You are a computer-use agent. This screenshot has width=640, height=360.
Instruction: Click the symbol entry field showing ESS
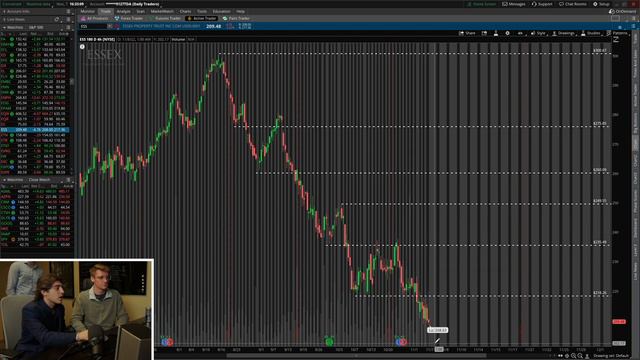pyautogui.click(x=93, y=26)
